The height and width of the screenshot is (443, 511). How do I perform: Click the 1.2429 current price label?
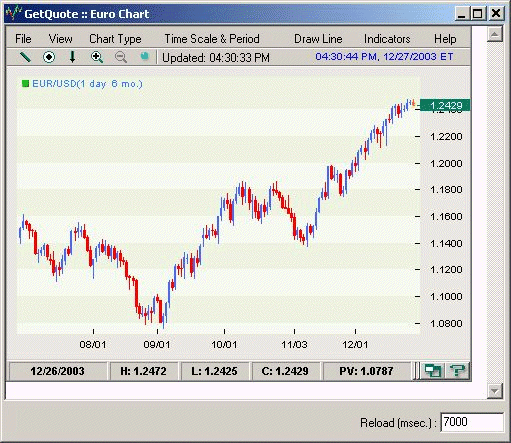pyautogui.click(x=445, y=105)
